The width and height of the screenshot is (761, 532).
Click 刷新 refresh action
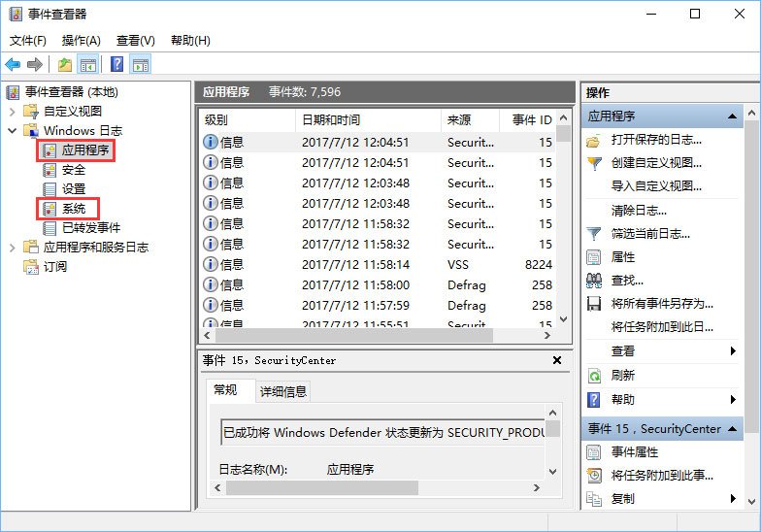pyautogui.click(x=623, y=375)
